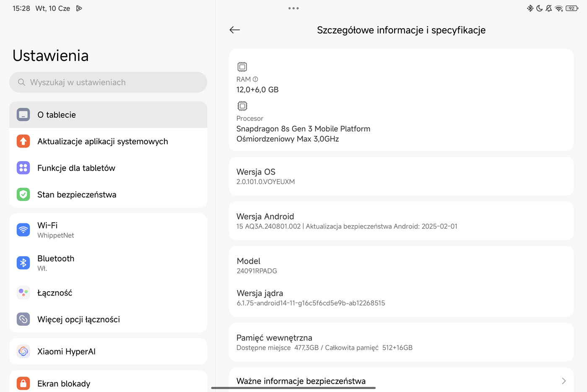Tap the muted bell status icon
The height and width of the screenshot is (392, 587).
[549, 8]
